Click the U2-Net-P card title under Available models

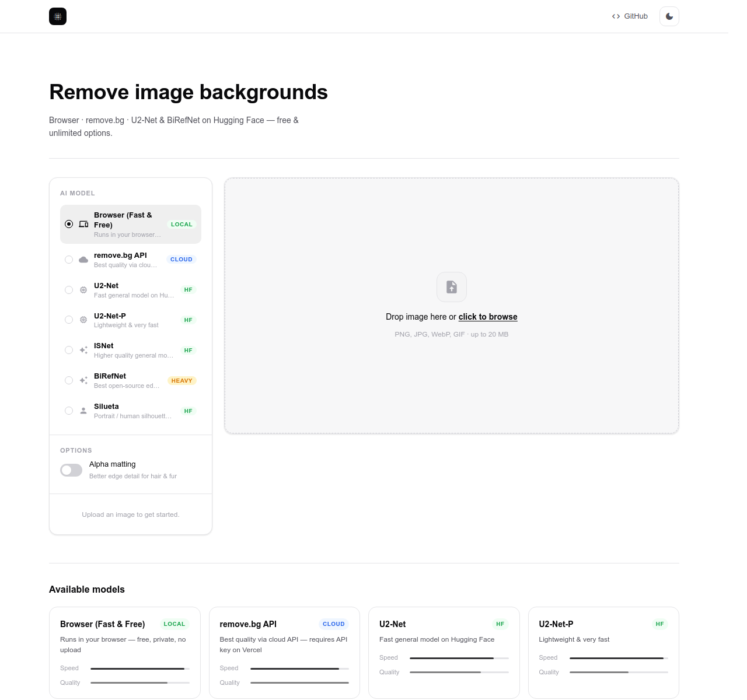pos(556,624)
